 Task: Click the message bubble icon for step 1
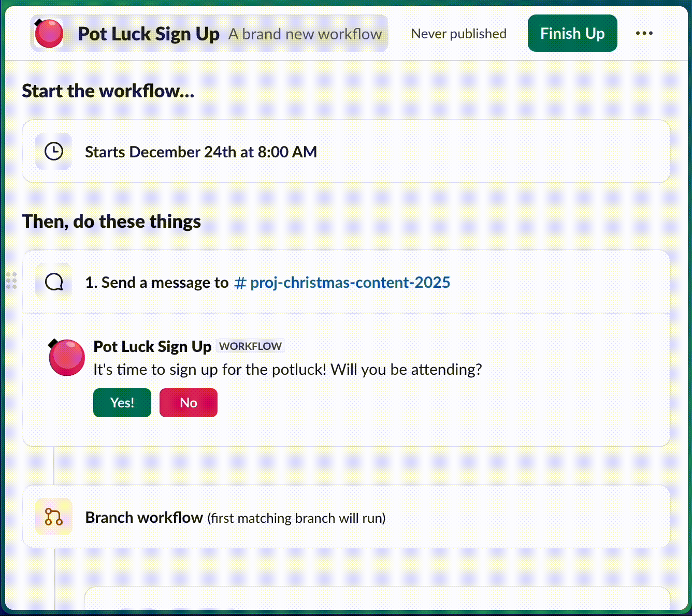coord(54,282)
